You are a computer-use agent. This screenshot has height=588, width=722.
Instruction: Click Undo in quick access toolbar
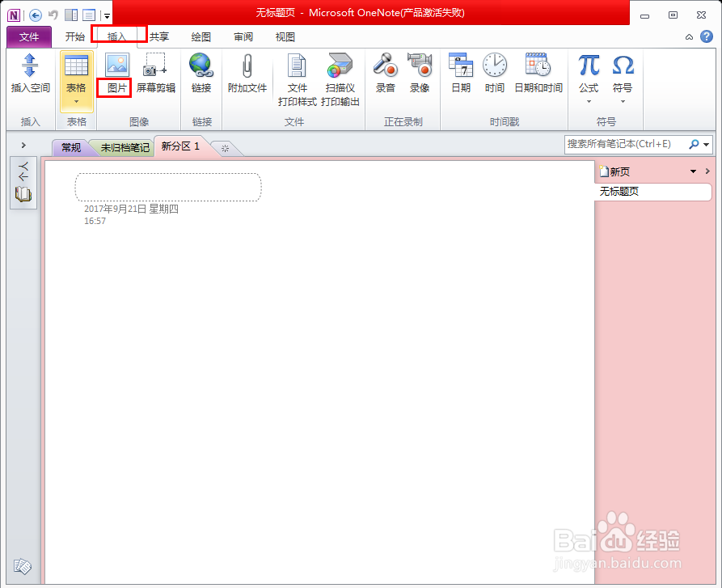click(53, 15)
